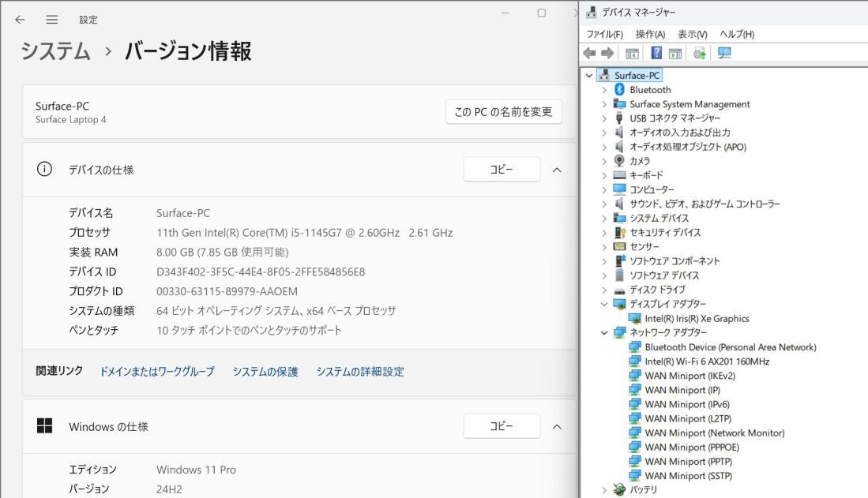Viewport: 868px width, 498px height.
Task: Select the Device Manager Help icon
Action: [656, 53]
